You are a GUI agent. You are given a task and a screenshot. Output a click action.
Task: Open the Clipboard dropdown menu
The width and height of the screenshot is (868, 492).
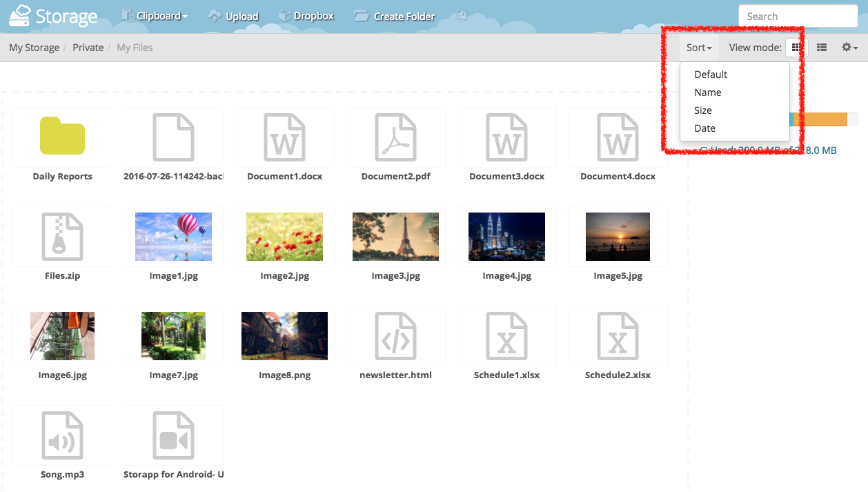tap(155, 16)
